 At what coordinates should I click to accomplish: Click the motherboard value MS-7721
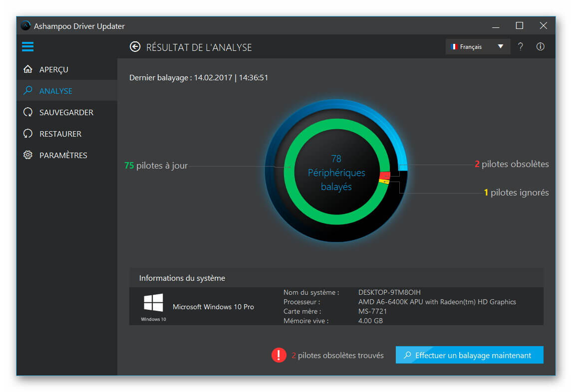pos(372,311)
